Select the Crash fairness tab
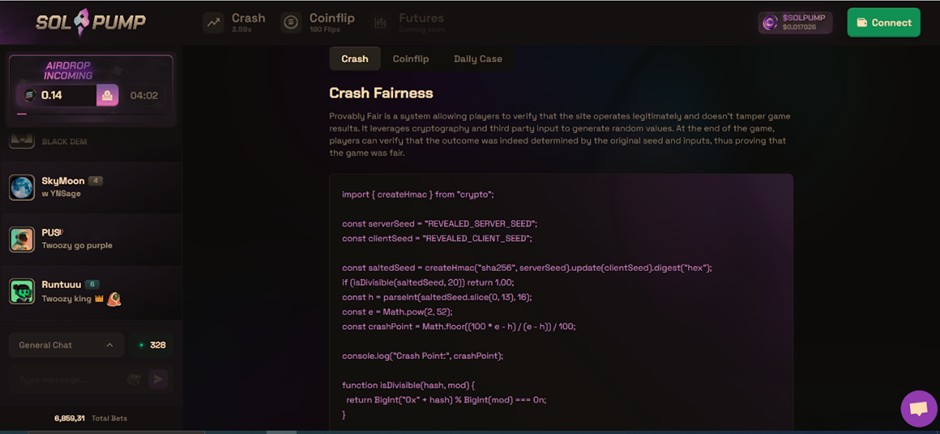940x434 pixels. (354, 59)
